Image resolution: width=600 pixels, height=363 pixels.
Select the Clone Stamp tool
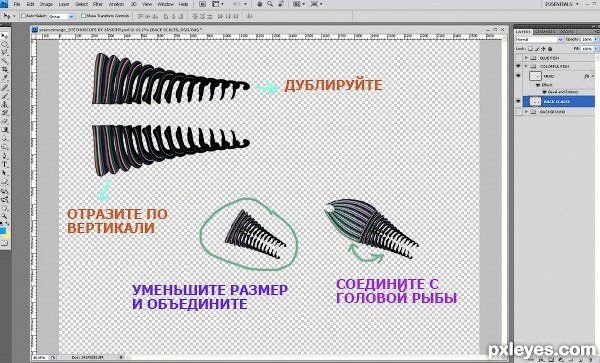[x=5, y=104]
